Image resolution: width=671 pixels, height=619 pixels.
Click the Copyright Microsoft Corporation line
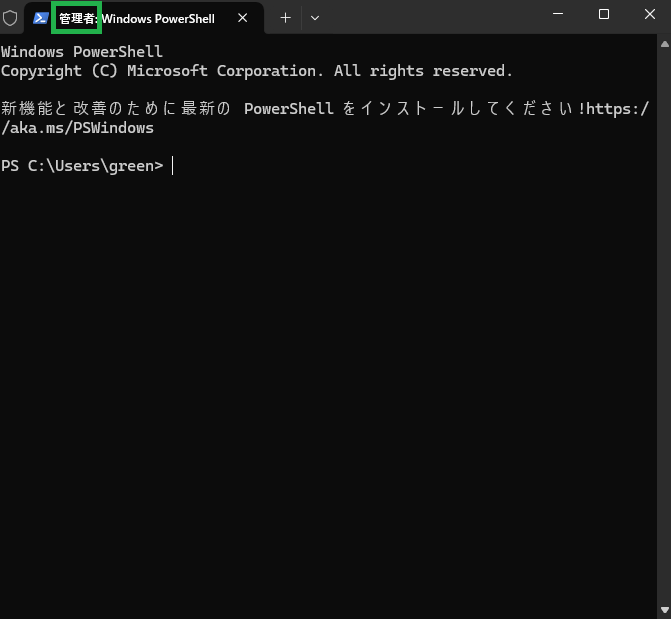click(x=256, y=71)
